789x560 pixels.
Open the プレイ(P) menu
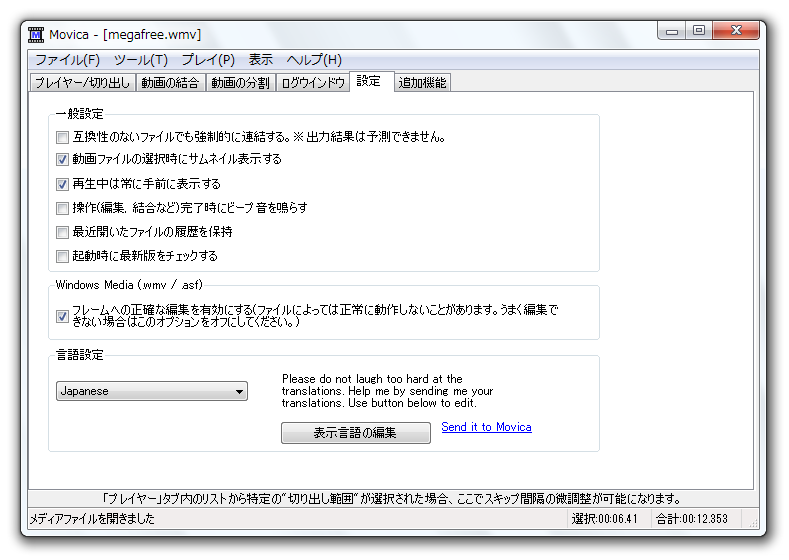point(208,60)
